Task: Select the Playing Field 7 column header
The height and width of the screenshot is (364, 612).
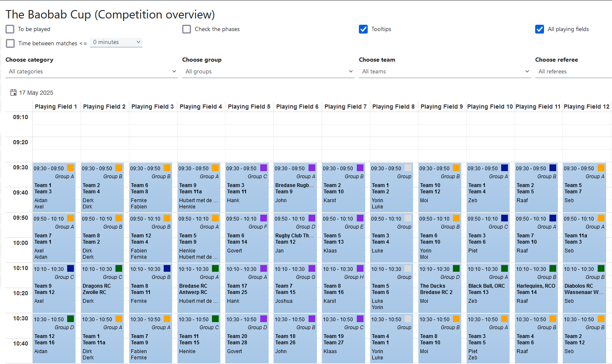Action: (345, 107)
